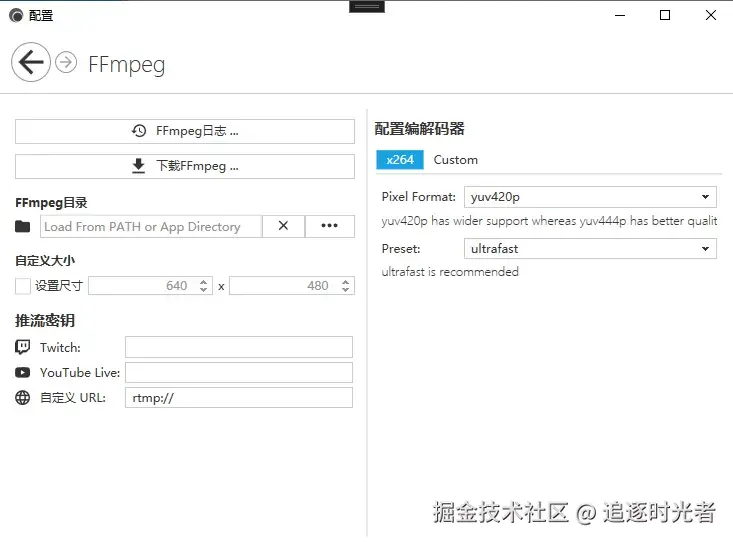This screenshot has width=733, height=542.
Task: Go back with the left arrow button
Action: (x=31, y=62)
